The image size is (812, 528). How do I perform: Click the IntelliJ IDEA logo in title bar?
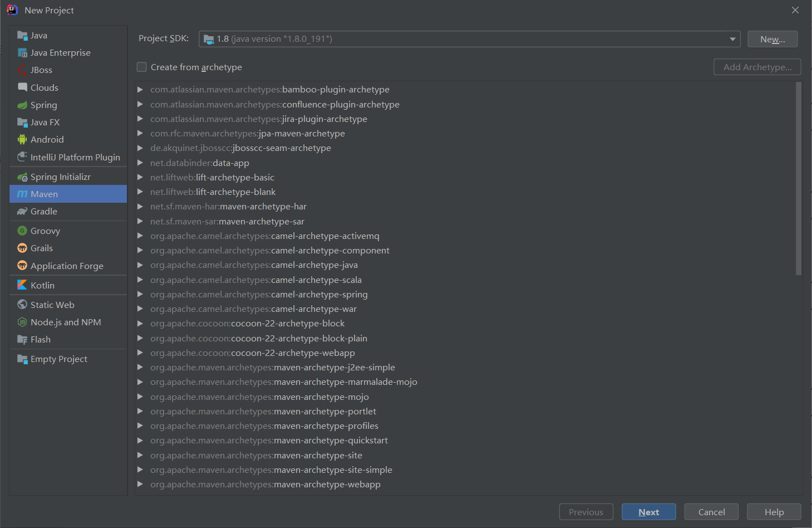click(12, 10)
